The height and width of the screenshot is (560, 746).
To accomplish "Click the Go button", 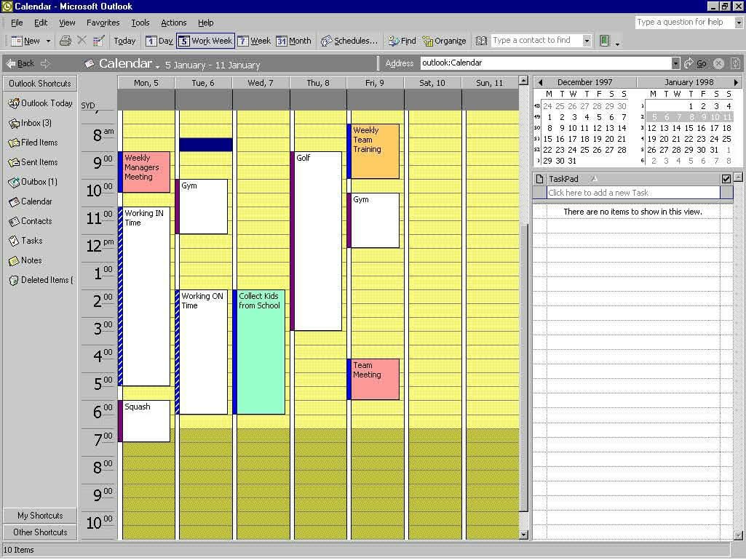I will pyautogui.click(x=696, y=63).
